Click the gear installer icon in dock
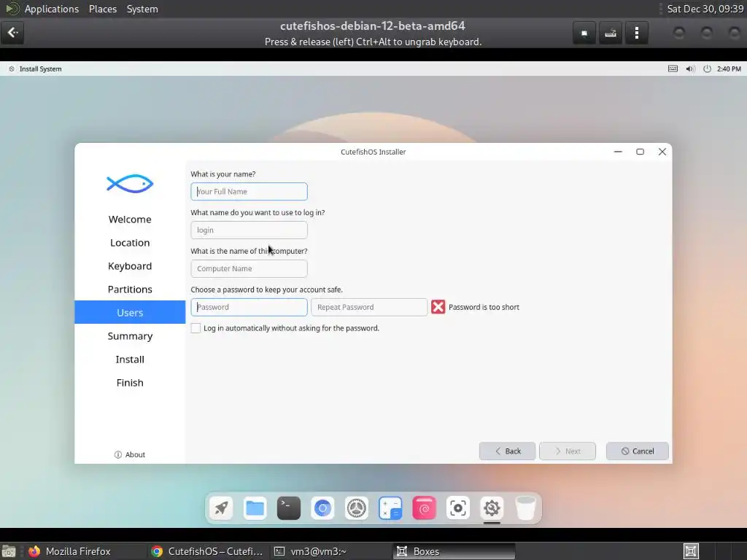 (492, 508)
